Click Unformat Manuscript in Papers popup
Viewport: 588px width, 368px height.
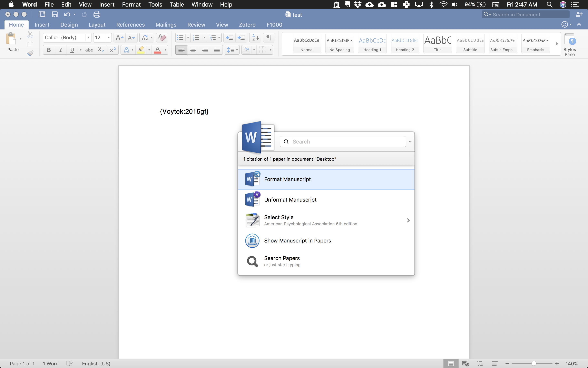pyautogui.click(x=326, y=200)
